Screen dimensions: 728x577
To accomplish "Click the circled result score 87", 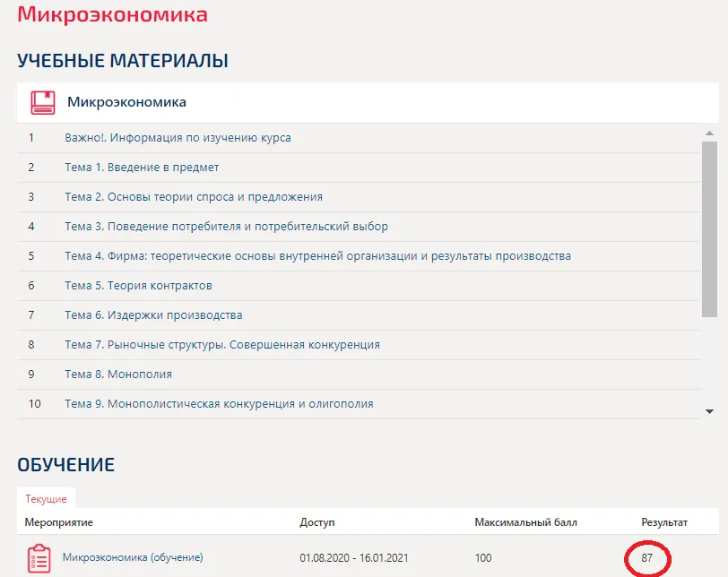I will tap(646, 558).
